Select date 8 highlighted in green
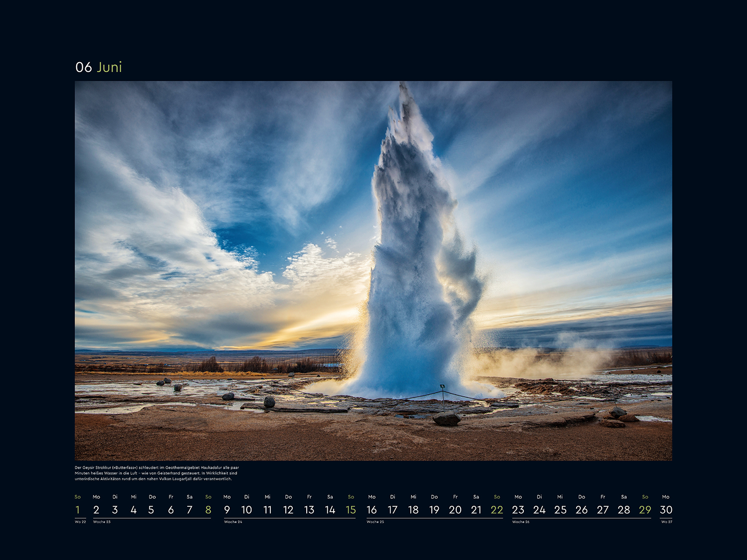This screenshot has width=747, height=560. 208,510
